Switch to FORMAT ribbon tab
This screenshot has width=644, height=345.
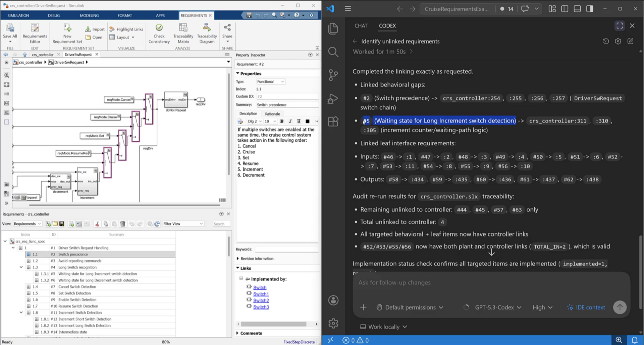tap(125, 15)
